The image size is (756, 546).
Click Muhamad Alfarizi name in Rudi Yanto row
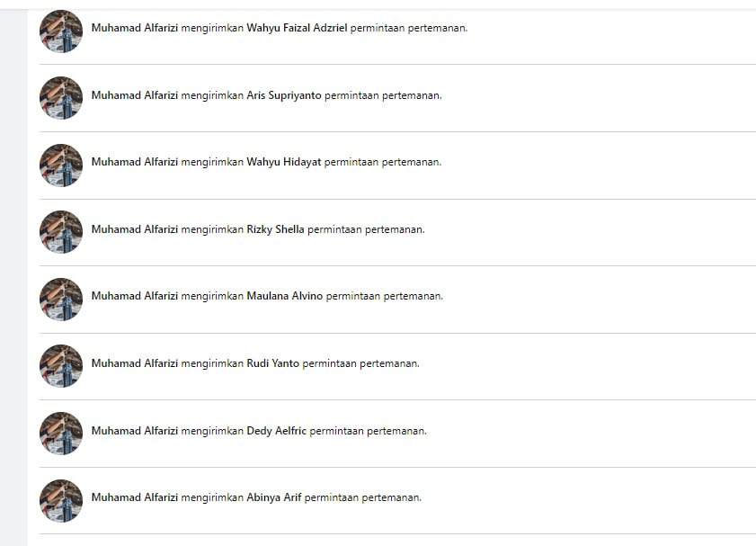point(134,363)
